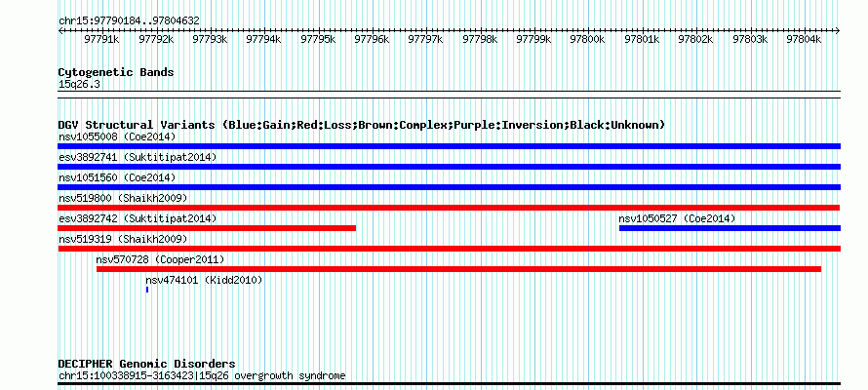Click the 97794k ruler tick label
This screenshot has height=390, width=868.
point(263,39)
